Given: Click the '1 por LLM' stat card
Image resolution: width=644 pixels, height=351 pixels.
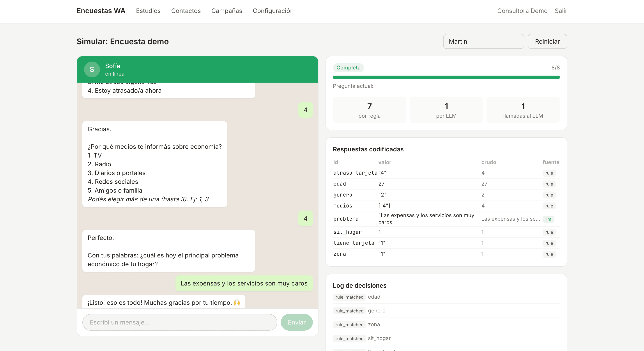Looking at the screenshot, I should click(446, 110).
